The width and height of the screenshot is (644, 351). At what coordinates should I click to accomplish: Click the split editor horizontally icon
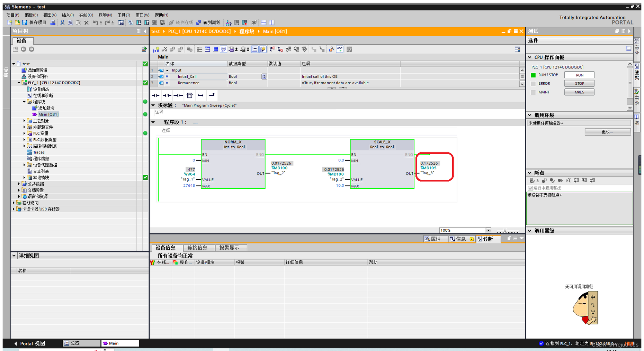[263, 22]
